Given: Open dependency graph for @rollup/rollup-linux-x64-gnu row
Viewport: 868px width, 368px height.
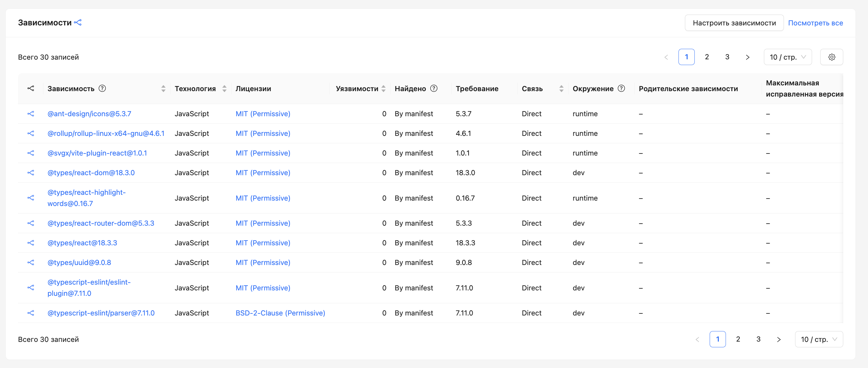Looking at the screenshot, I should pyautogui.click(x=31, y=134).
